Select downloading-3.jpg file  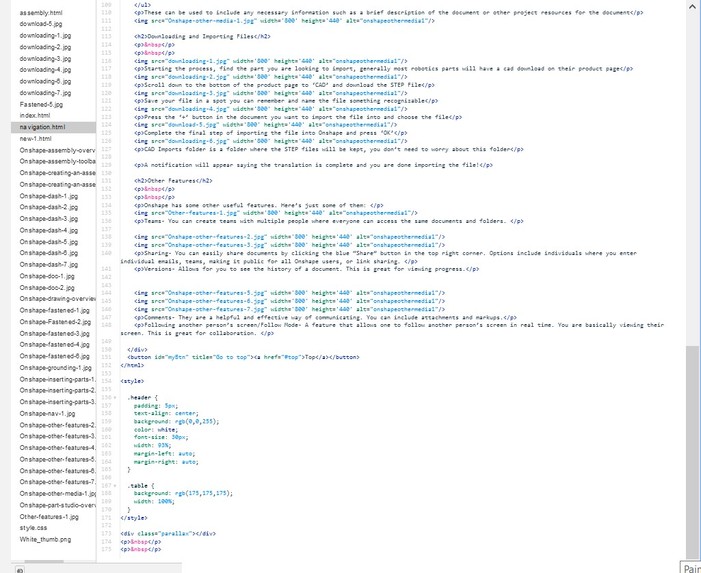click(x=45, y=59)
